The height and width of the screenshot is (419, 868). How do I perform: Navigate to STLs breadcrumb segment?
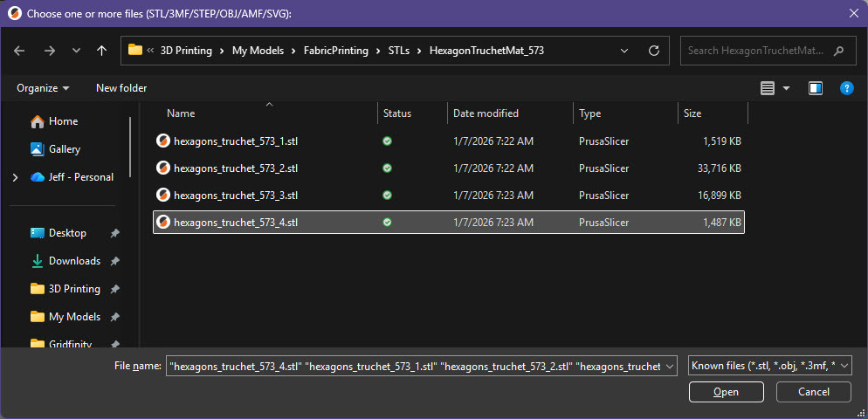(399, 51)
